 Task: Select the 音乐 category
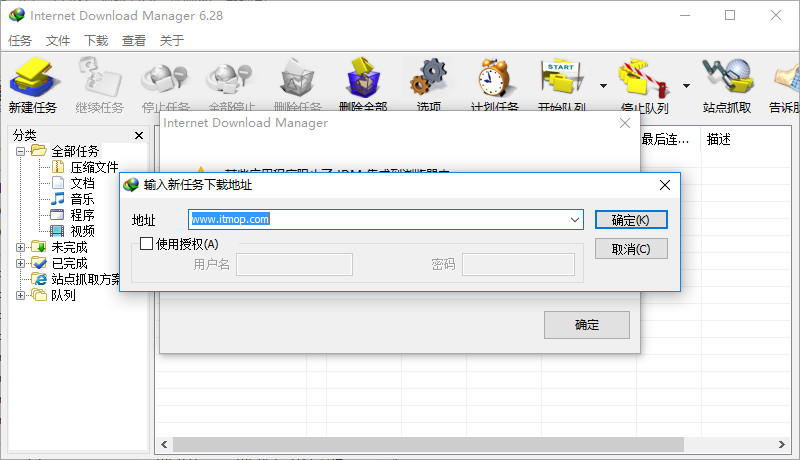82,199
